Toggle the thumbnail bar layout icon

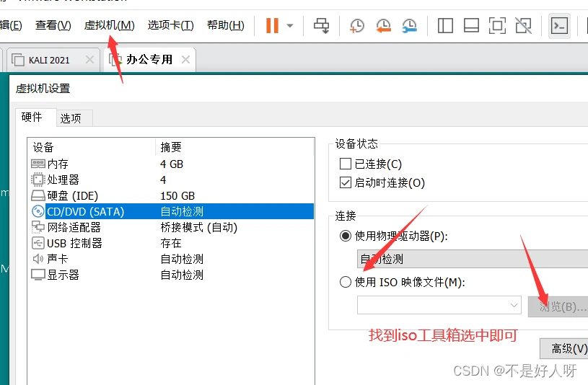click(471, 26)
